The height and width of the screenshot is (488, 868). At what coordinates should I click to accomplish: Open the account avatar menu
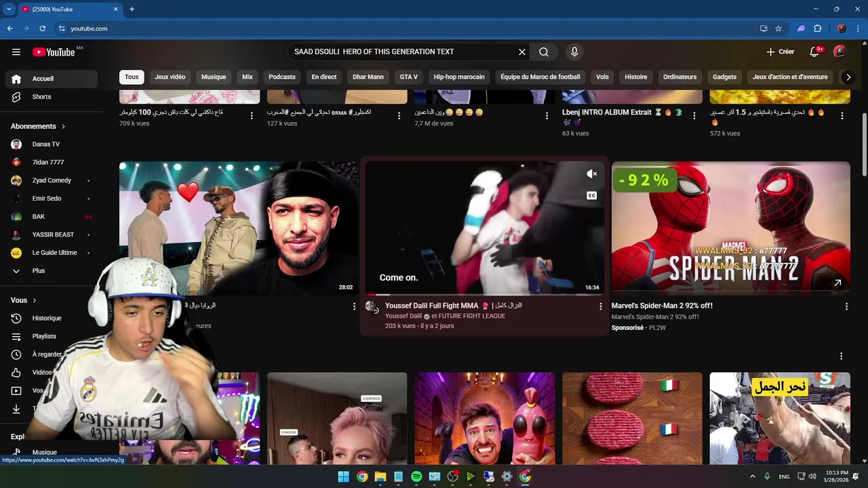[x=840, y=52]
